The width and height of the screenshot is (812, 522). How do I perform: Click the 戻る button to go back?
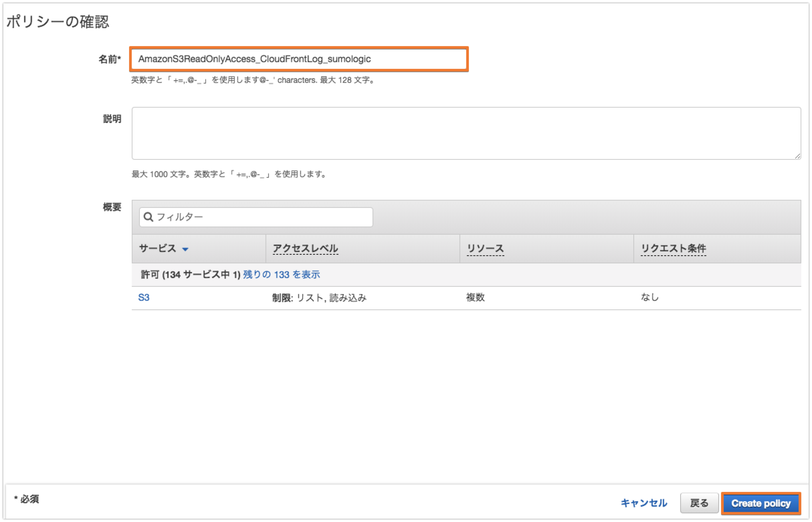click(700, 504)
